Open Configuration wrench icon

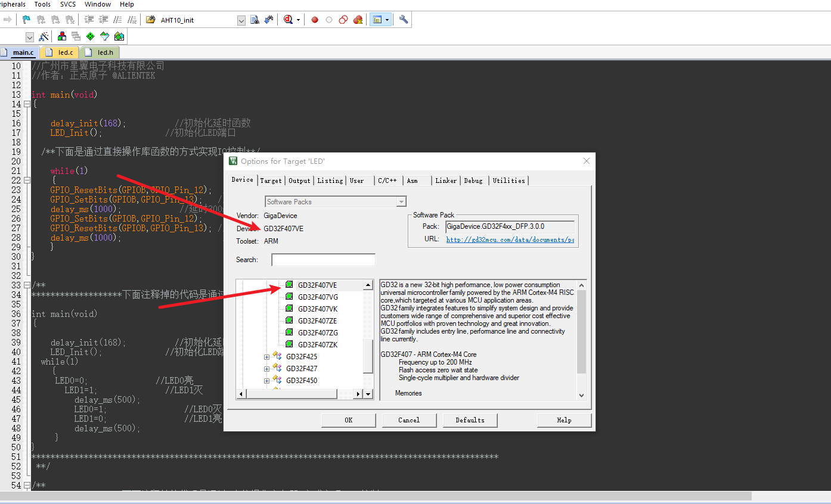[404, 20]
